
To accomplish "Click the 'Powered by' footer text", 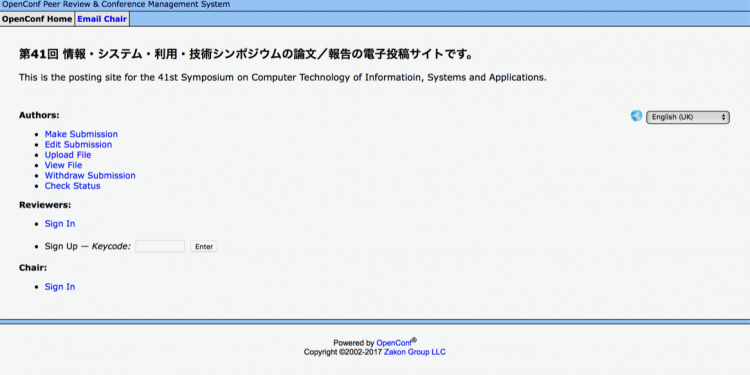I will tap(354, 343).
